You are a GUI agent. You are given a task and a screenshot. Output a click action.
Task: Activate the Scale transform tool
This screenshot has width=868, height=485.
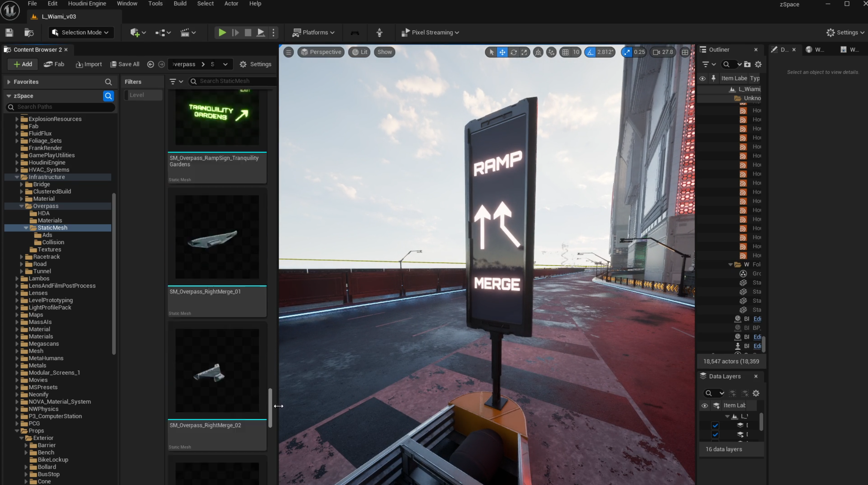pos(524,52)
